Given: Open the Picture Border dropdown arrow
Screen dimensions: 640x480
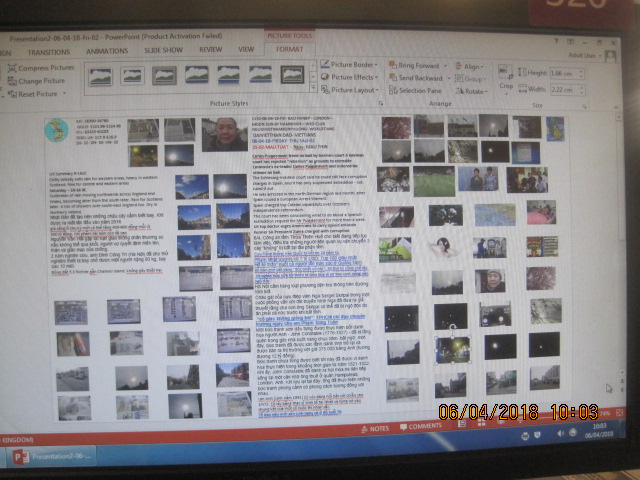Looking at the screenshot, I should tap(376, 64).
